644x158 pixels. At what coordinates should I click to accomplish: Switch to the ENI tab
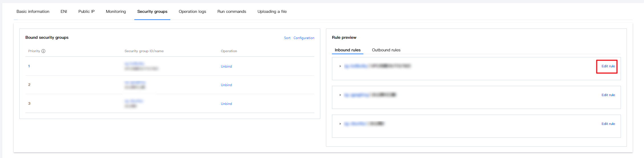[x=64, y=11]
